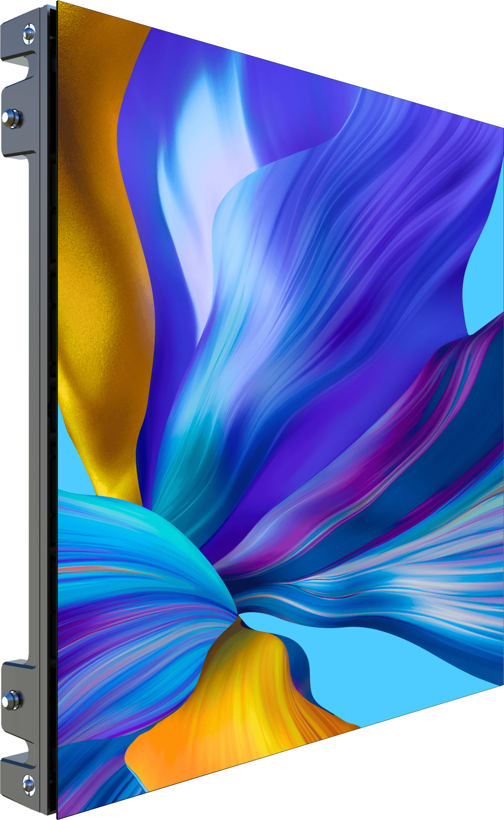Click the white-streaked petal at lower right

tap(414, 575)
